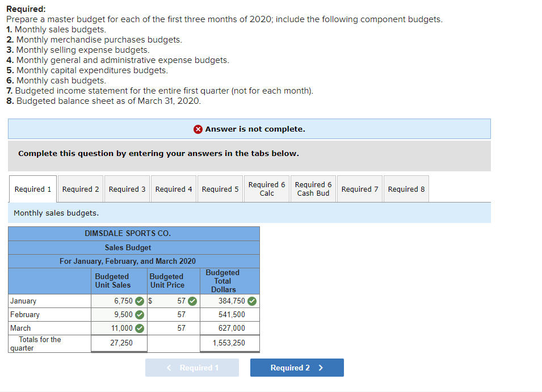
Task: Open the Required 6 Calc tab
Action: [267, 189]
